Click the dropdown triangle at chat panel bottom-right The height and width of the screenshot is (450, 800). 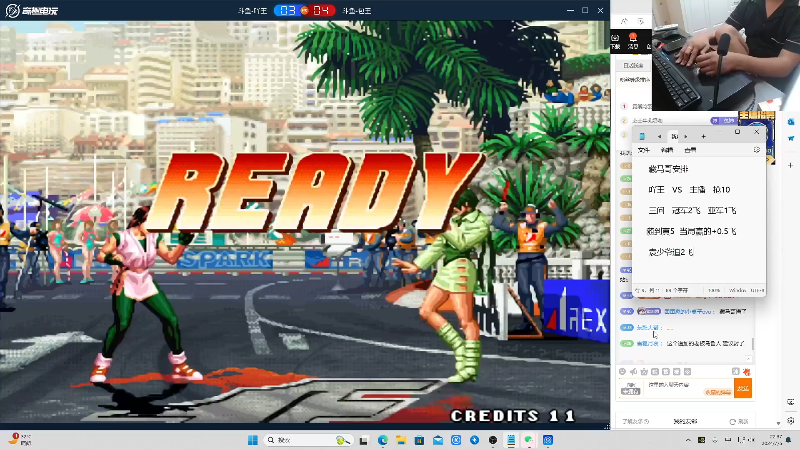point(778,423)
